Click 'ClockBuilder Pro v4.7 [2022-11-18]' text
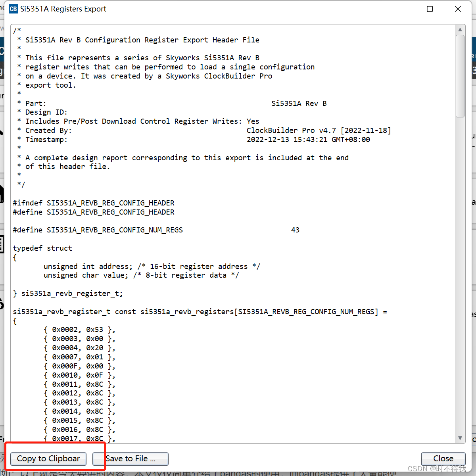The height and width of the screenshot is (476, 476). (319, 131)
